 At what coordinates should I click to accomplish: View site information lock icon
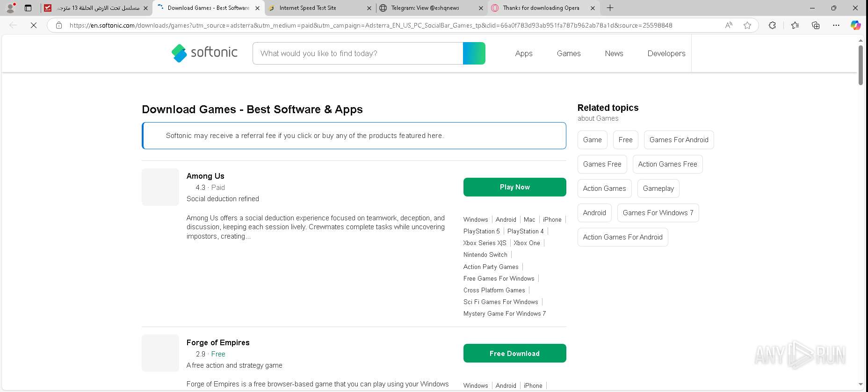pos(59,25)
